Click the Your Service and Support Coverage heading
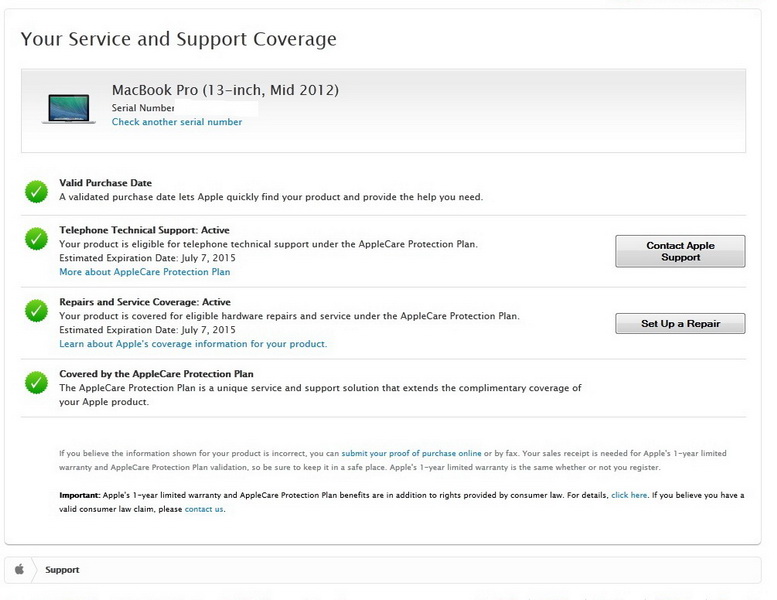 point(178,39)
